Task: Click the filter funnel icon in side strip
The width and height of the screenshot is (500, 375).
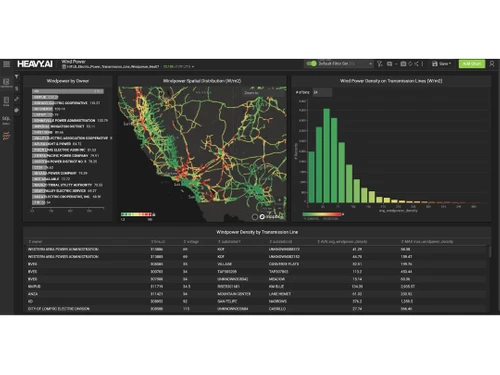Action: (17, 77)
